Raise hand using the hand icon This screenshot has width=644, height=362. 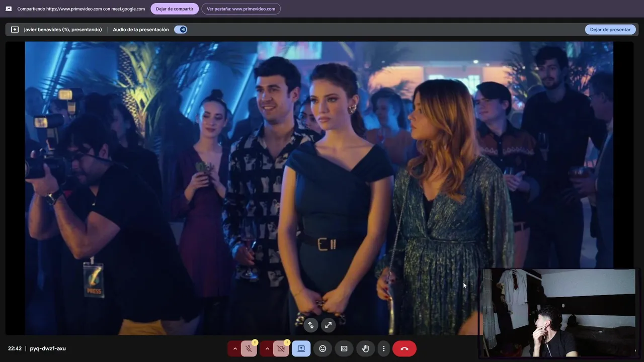point(366,348)
